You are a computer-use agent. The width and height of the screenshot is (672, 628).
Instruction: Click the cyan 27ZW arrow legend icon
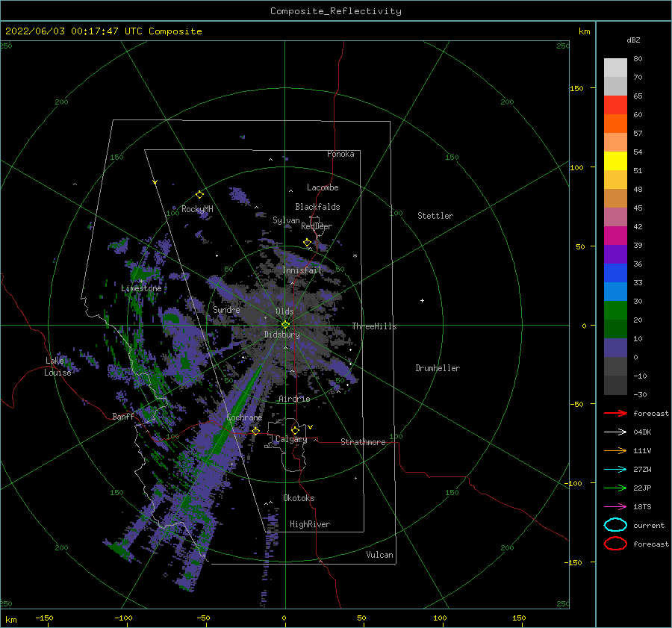(x=615, y=470)
